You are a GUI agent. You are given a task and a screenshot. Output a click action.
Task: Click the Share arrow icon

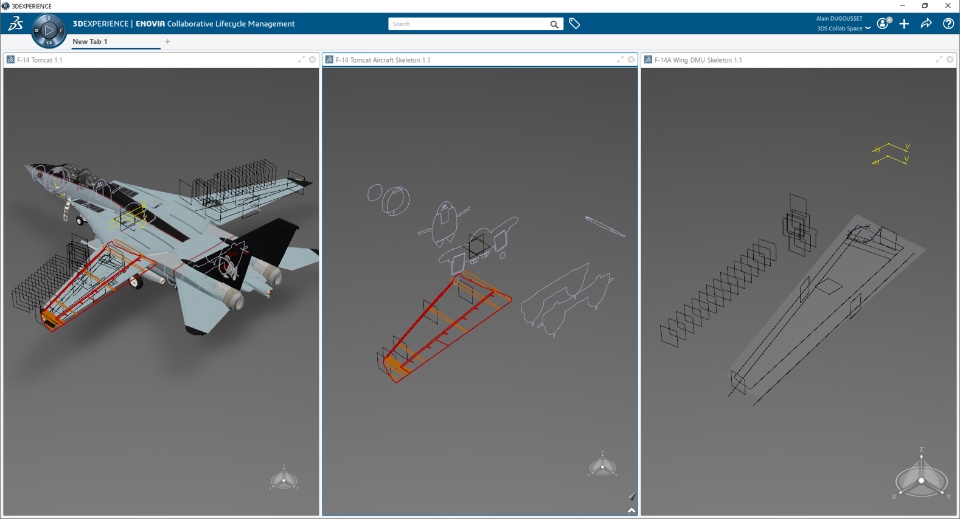coord(926,23)
